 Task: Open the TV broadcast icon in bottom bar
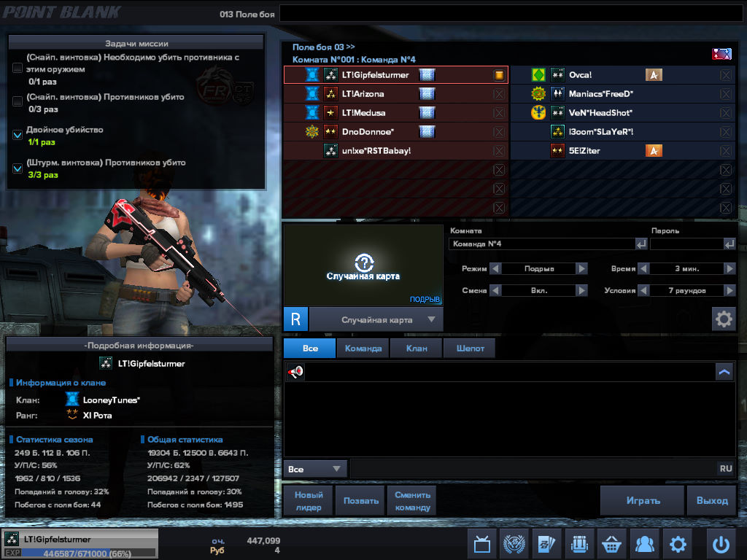(x=482, y=544)
